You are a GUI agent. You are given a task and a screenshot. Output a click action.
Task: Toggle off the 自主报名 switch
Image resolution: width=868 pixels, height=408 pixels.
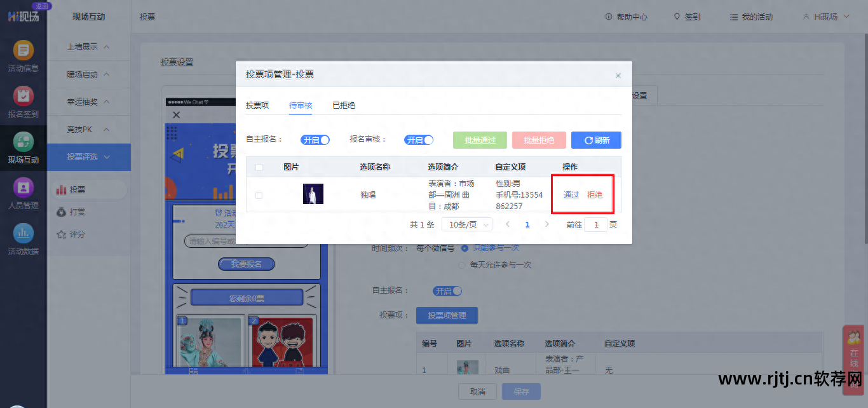coord(315,139)
